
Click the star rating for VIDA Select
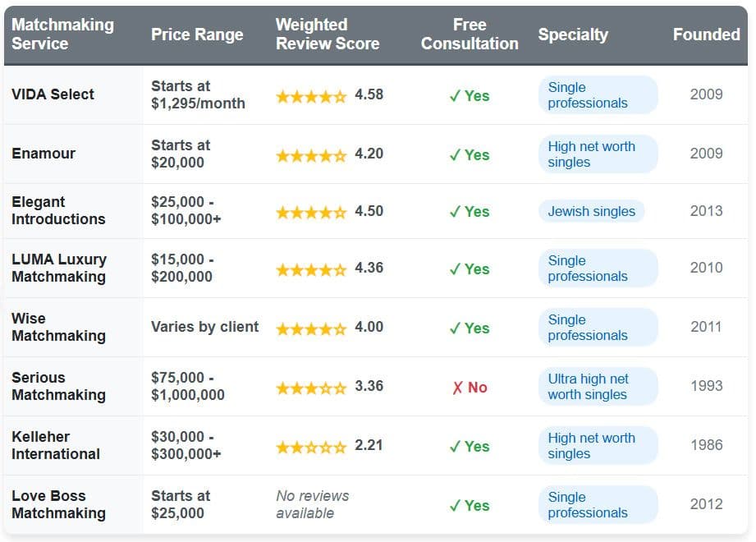tap(311, 96)
